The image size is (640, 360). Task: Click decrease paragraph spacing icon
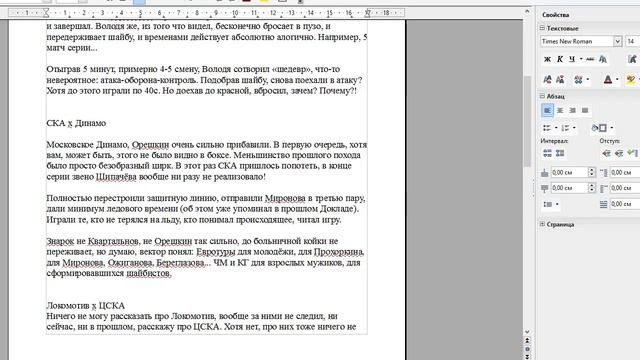[x=560, y=153]
